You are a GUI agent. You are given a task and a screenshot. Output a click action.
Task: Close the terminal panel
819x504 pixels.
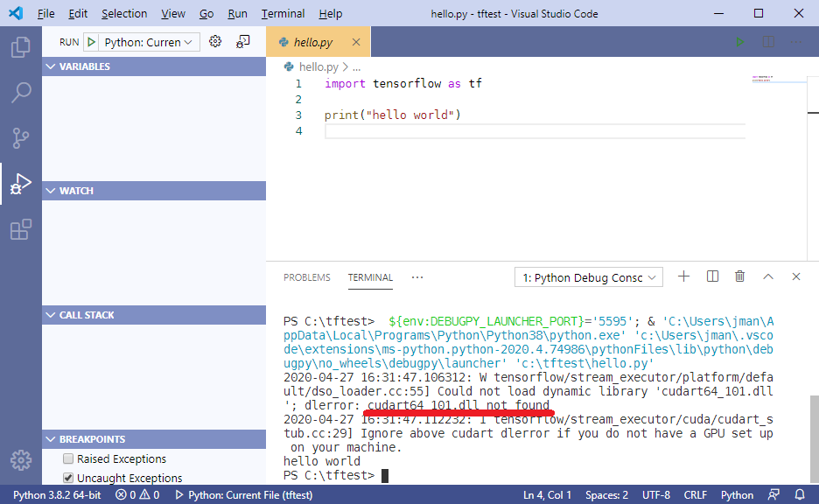[796, 276]
